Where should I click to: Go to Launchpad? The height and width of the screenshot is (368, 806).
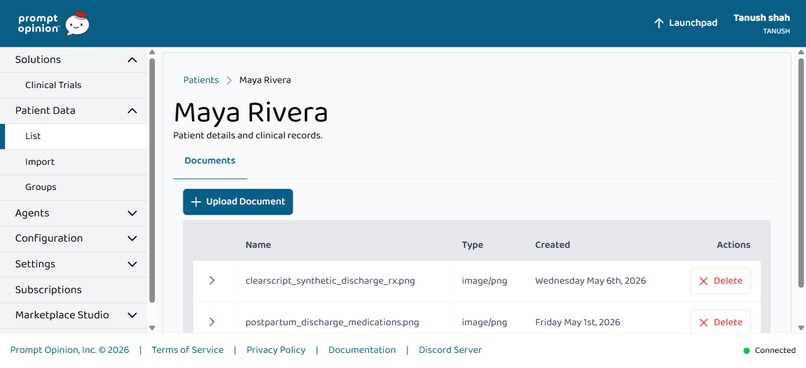[x=685, y=23]
